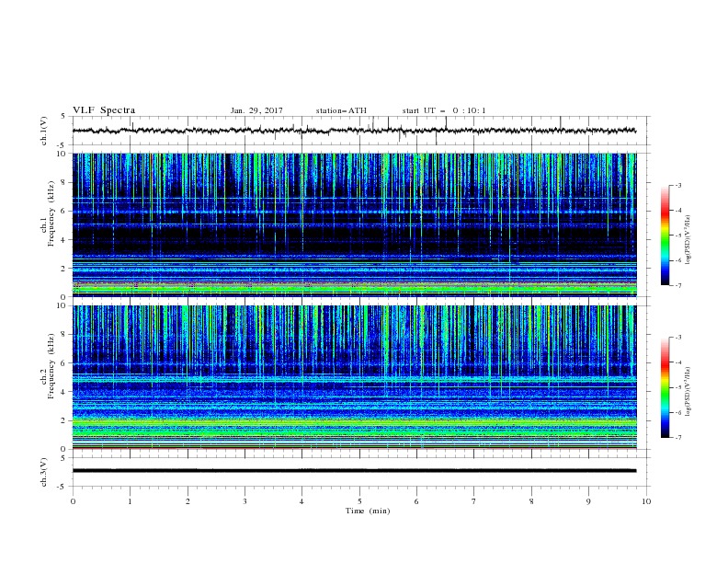Click time axis tick label "8"
This screenshot has height=563, width=728.
(531, 501)
